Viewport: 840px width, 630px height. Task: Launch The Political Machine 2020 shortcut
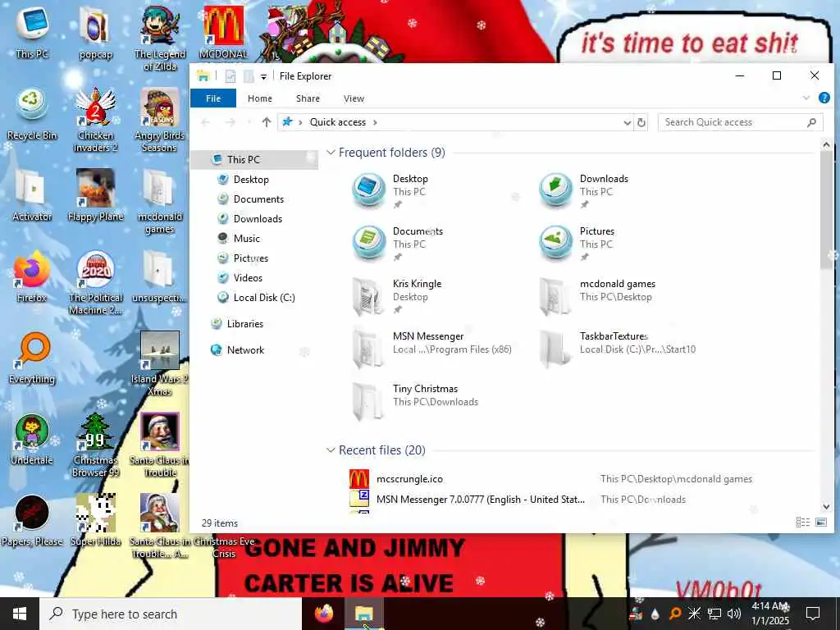click(x=95, y=283)
